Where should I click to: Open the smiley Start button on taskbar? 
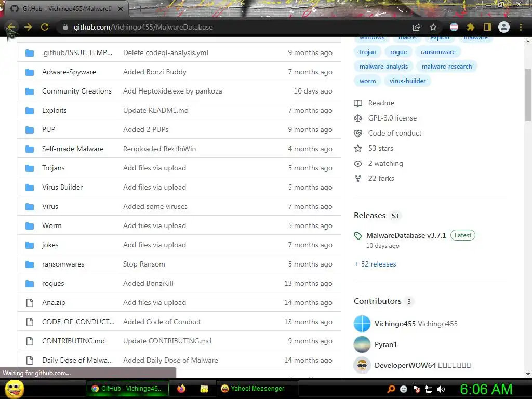(15, 389)
